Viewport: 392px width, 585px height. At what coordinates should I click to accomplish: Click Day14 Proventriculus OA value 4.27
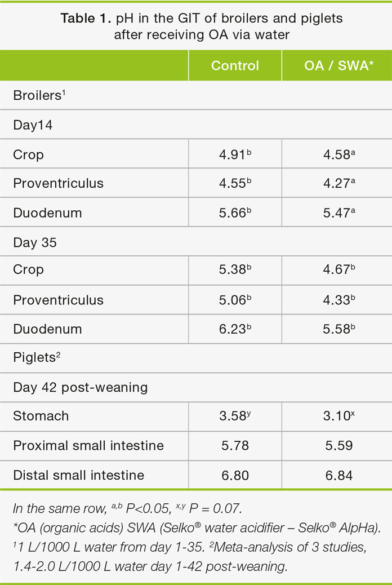click(x=336, y=184)
